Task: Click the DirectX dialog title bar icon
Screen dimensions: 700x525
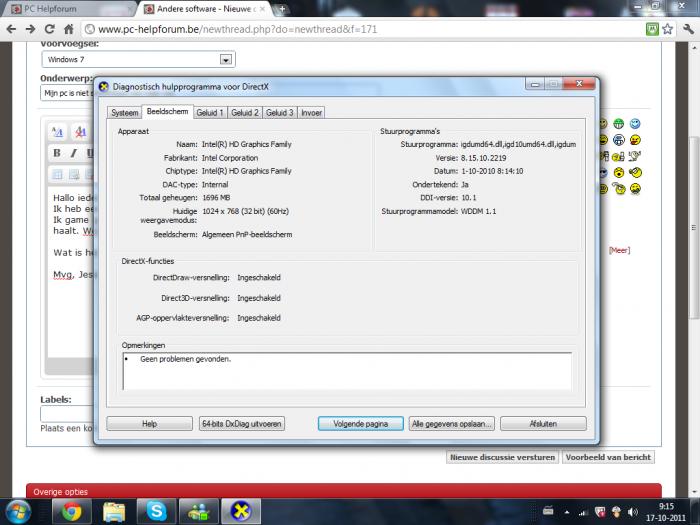Action: pos(104,87)
